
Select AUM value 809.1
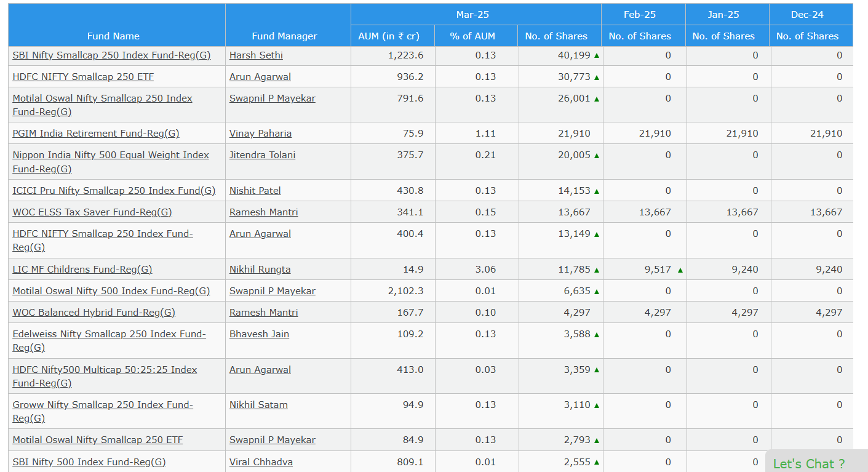click(x=410, y=462)
